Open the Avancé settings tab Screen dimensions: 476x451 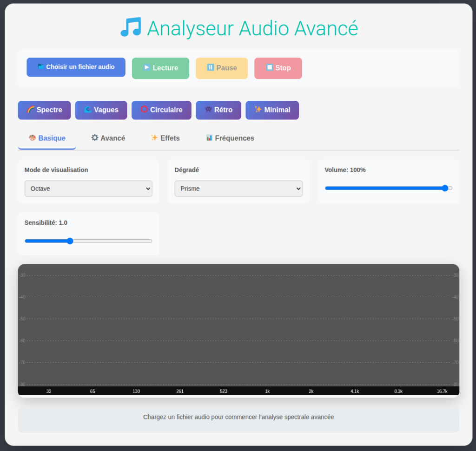click(108, 138)
